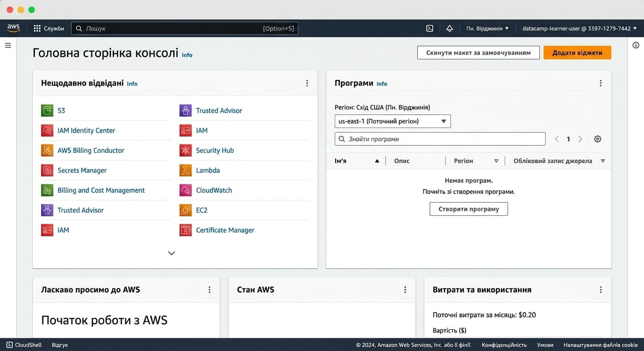Click the S3 service icon
Image resolution: width=644 pixels, height=351 pixels.
pyautogui.click(x=47, y=111)
